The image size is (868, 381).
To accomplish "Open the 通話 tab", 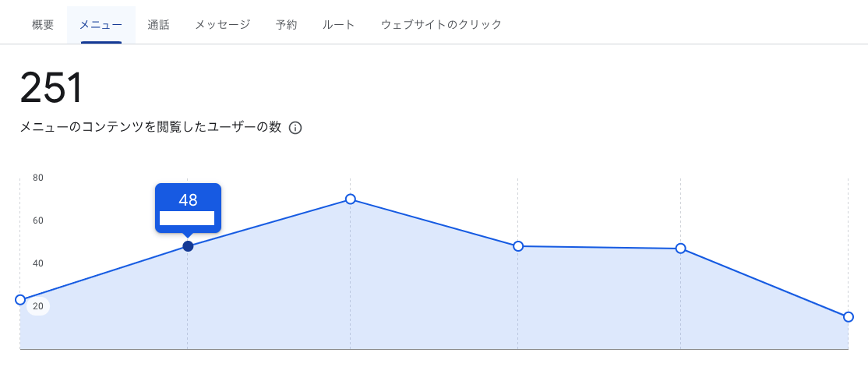I will point(158,24).
